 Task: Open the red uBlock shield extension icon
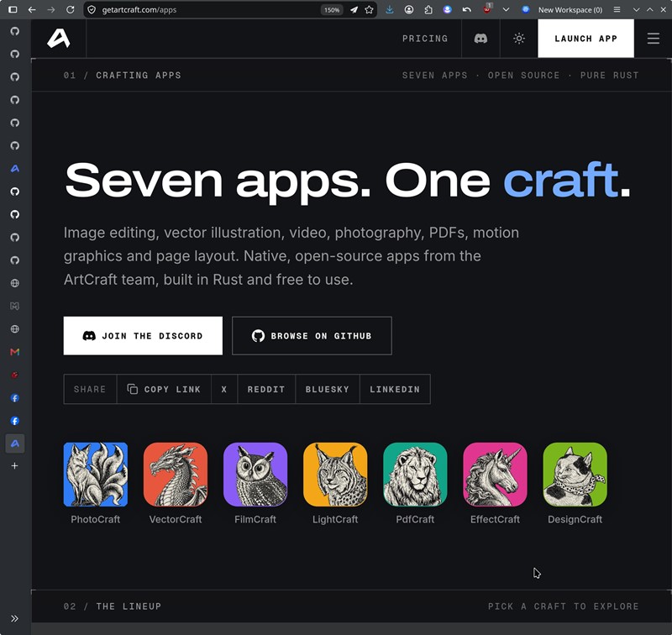[x=487, y=9]
